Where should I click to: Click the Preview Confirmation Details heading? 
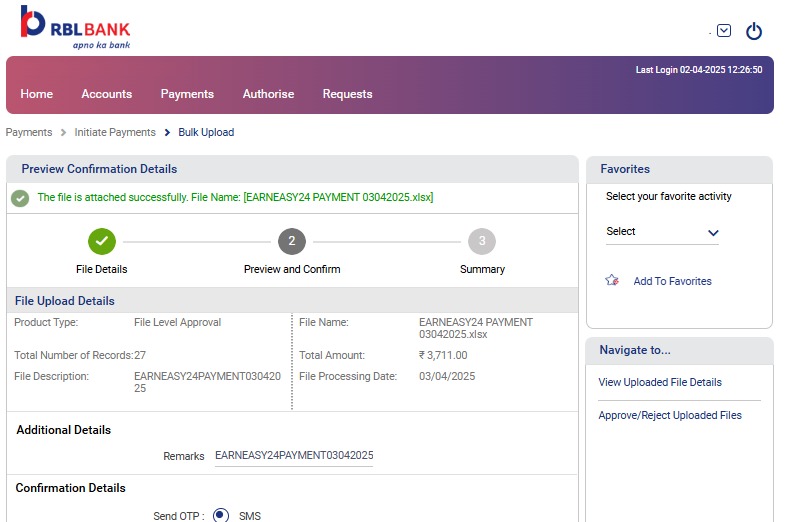coord(99,169)
